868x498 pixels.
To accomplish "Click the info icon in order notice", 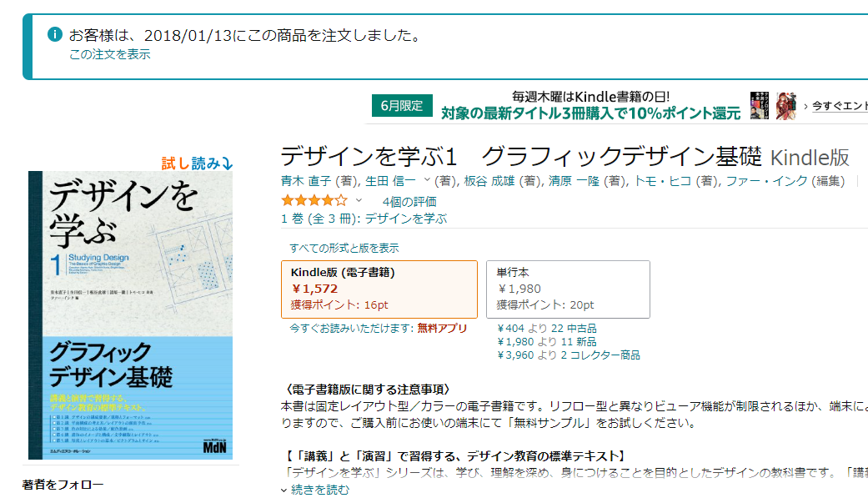I will click(x=55, y=34).
